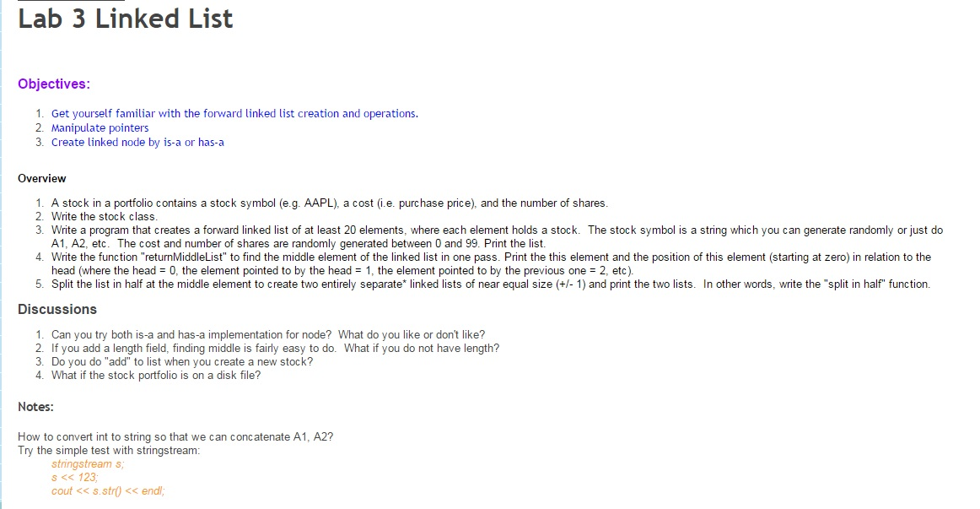The image size is (980, 509).
Task: Click the Notes heading
Action: coord(35,407)
